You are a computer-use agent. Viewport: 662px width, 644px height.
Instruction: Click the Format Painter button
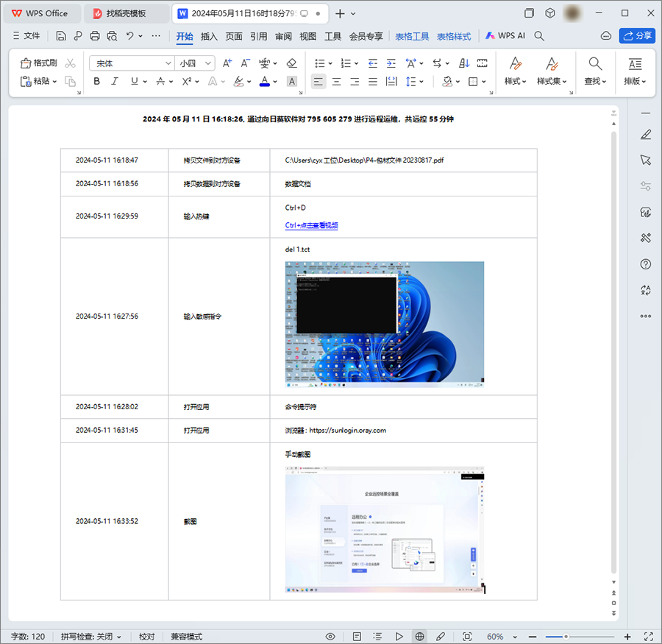[x=38, y=63]
